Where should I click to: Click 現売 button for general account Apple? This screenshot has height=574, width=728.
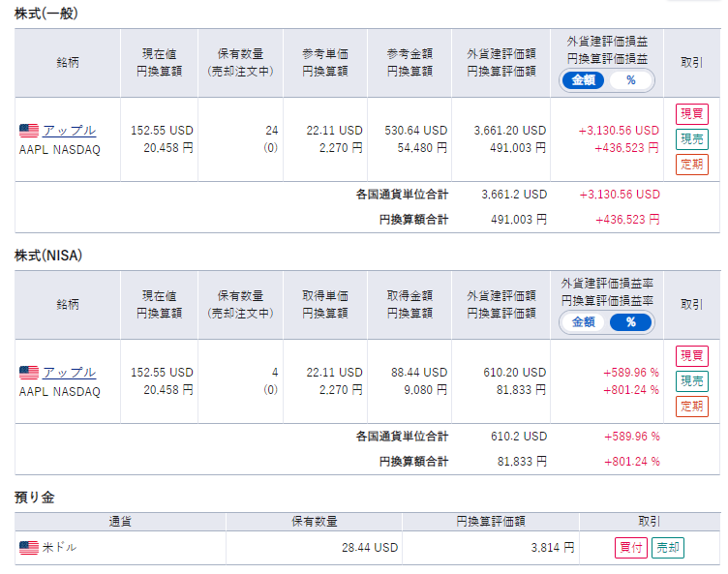pyautogui.click(x=692, y=138)
